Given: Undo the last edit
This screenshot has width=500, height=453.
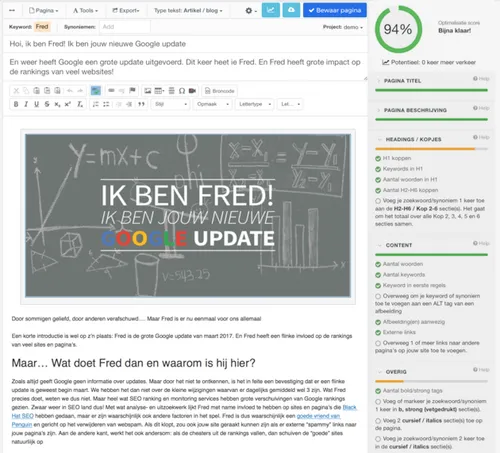Looking at the screenshot, I should pos(70,91).
